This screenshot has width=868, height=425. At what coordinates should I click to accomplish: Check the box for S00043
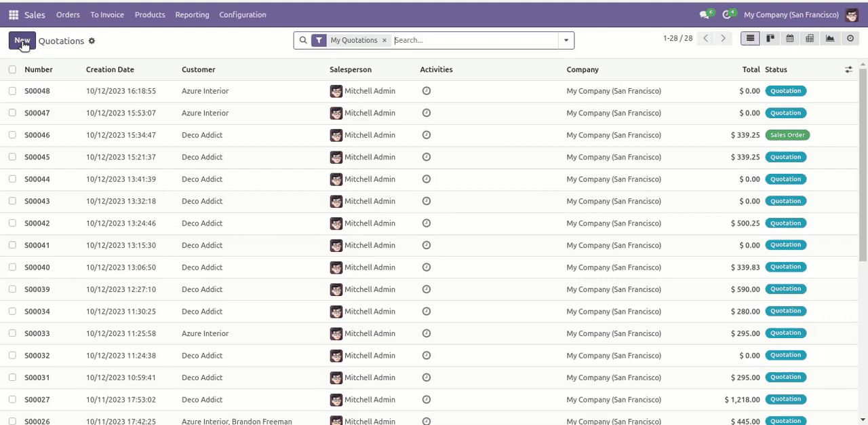coord(12,201)
